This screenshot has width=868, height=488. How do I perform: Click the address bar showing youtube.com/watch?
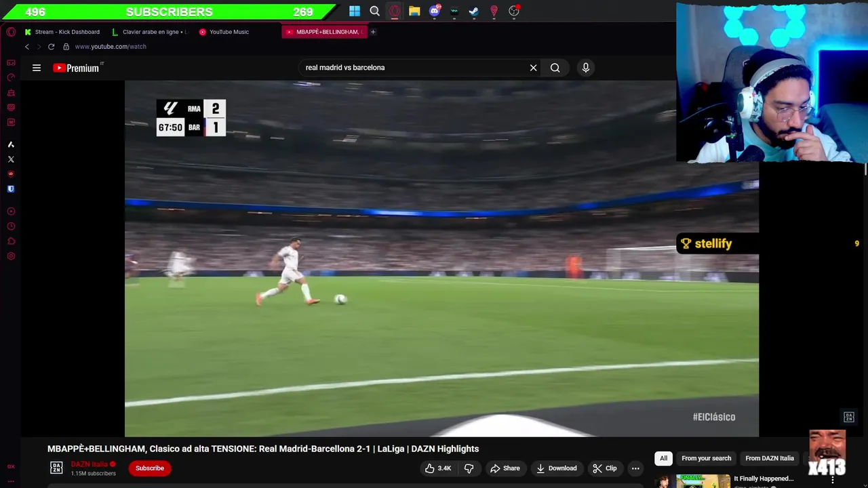[111, 47]
